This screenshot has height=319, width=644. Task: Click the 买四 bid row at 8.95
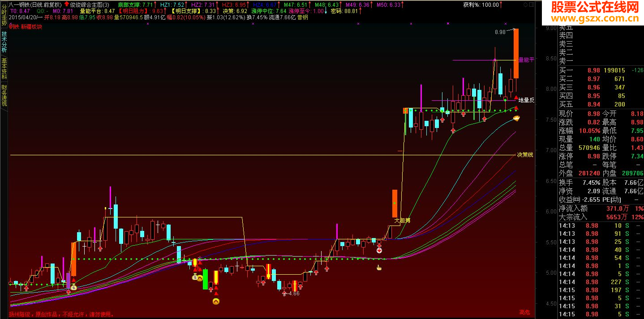(x=601, y=96)
